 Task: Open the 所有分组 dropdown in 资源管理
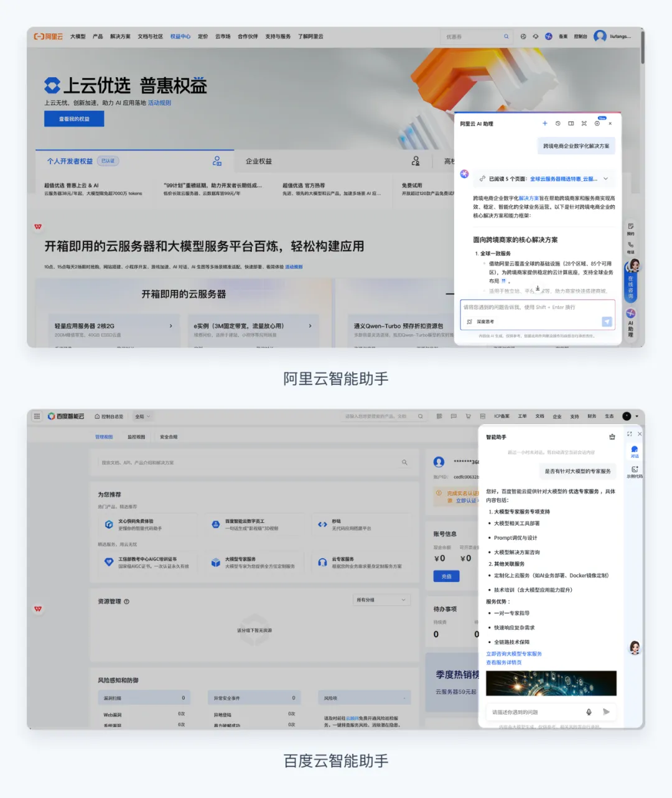381,600
